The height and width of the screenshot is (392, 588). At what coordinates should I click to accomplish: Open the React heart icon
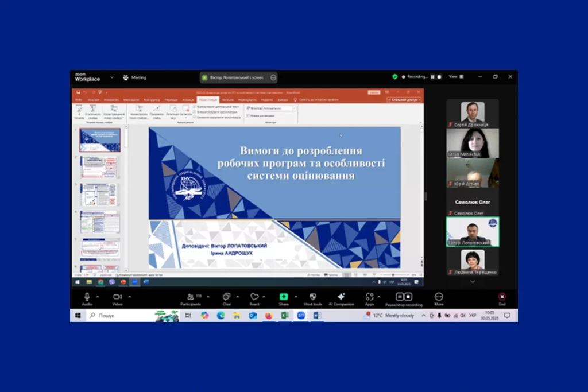click(x=254, y=296)
